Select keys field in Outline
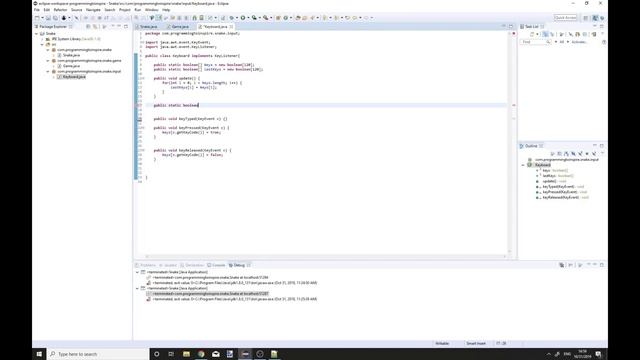The width and height of the screenshot is (640, 360). tap(555, 170)
